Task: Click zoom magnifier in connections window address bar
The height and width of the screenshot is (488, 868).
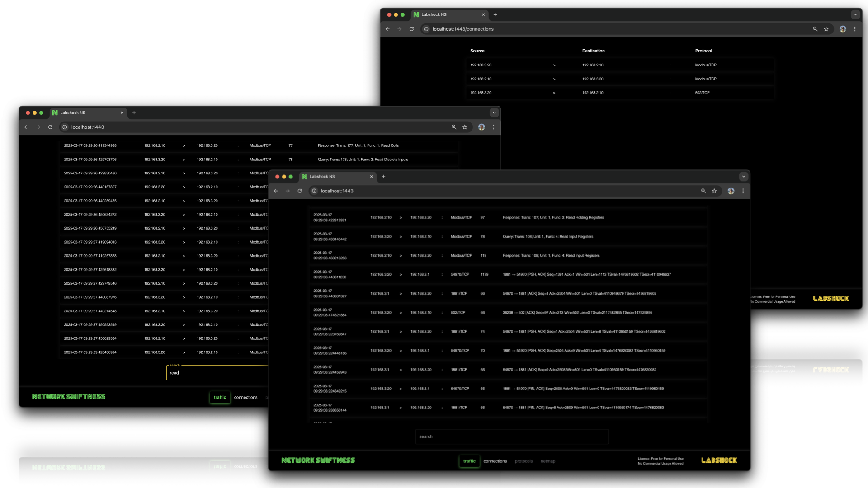Action: (x=815, y=29)
